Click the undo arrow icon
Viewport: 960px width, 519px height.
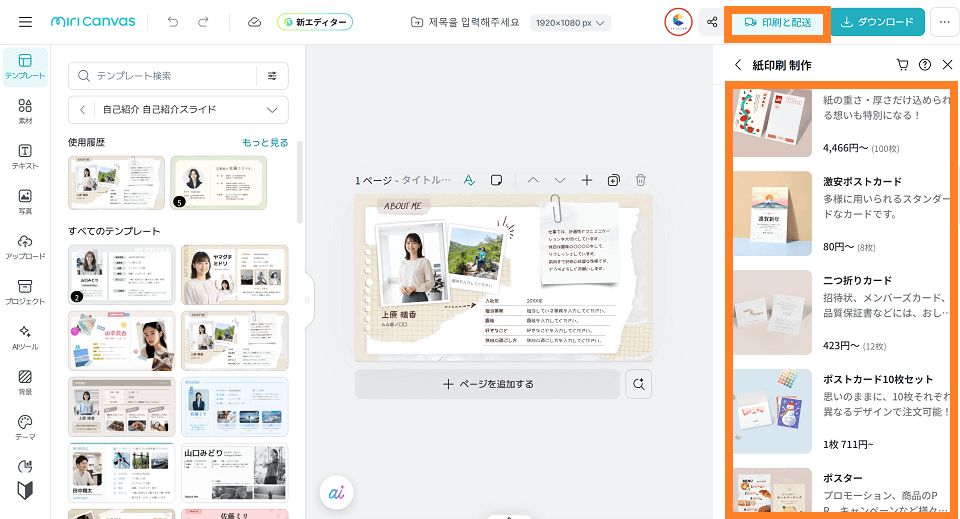(174, 22)
